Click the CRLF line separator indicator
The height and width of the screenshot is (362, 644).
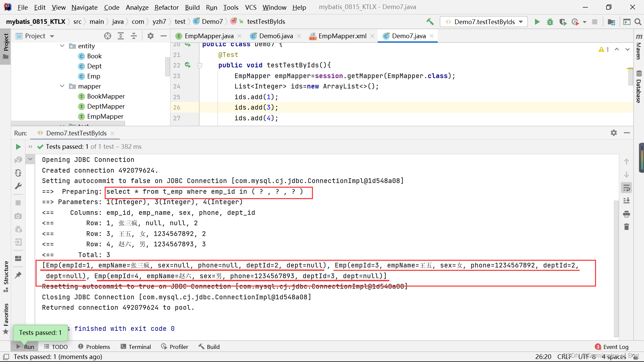tap(564, 357)
